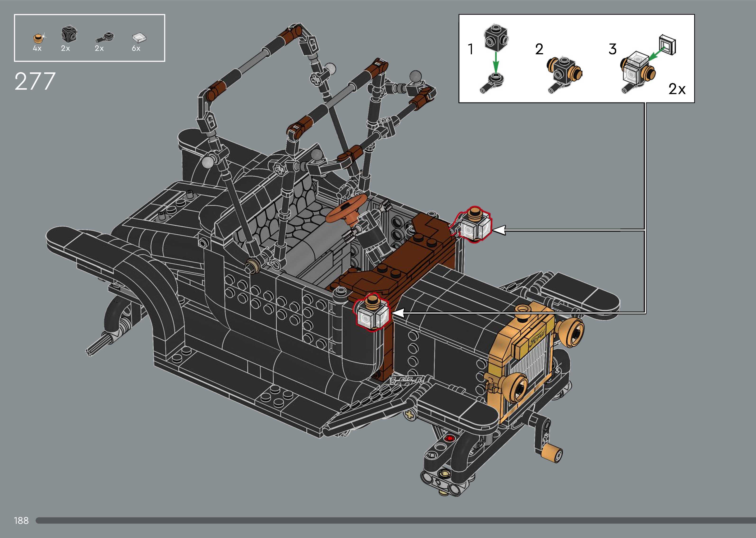Click the black bar-plate part icon
Screen dimensions: 756x538
point(105,37)
